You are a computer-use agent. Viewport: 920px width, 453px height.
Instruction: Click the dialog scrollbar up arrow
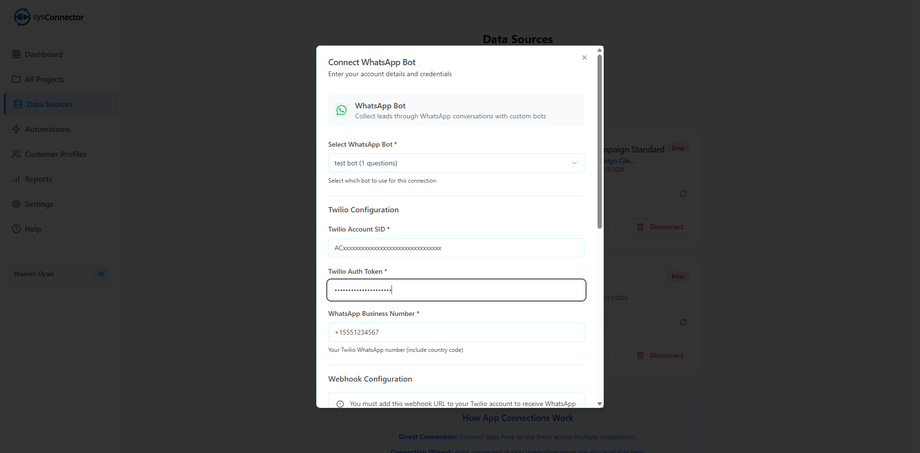point(600,50)
